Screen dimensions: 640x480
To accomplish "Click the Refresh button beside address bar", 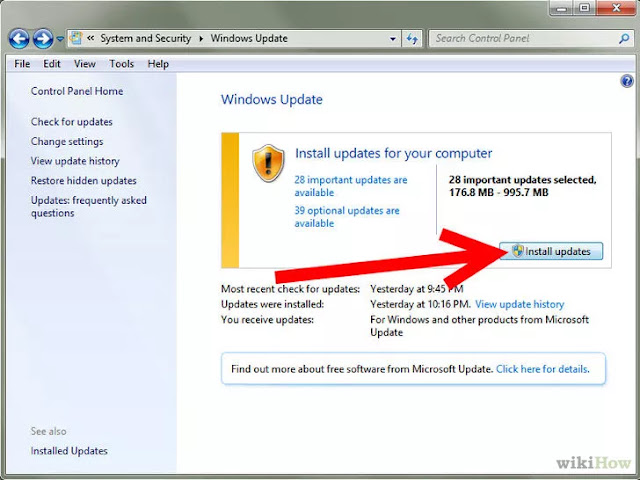I will tap(412, 39).
